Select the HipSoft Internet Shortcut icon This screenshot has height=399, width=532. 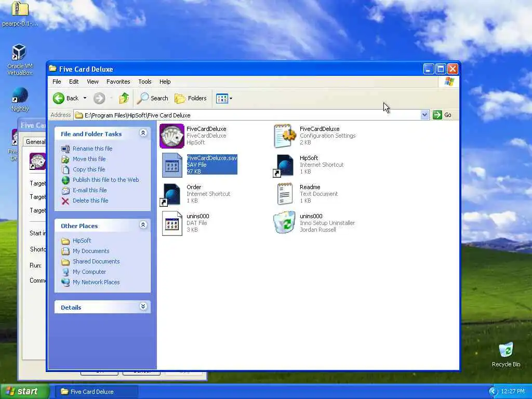click(x=283, y=166)
